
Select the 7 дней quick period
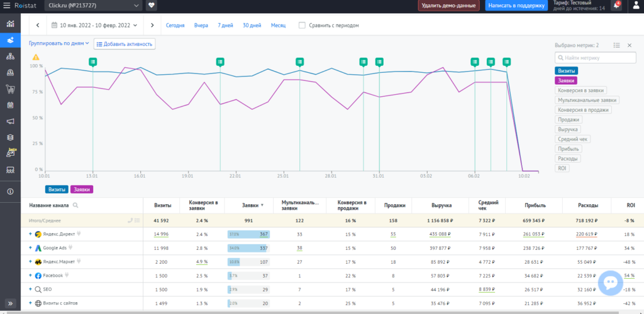pos(225,26)
